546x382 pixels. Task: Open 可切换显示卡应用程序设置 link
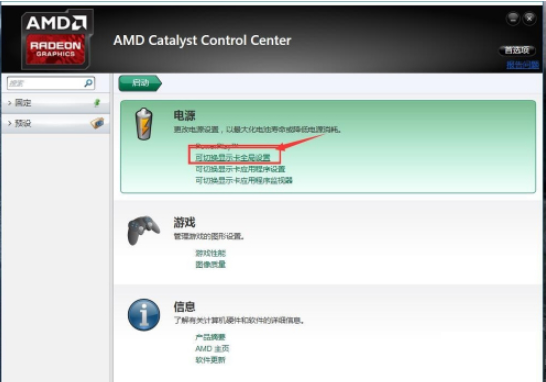240,169
